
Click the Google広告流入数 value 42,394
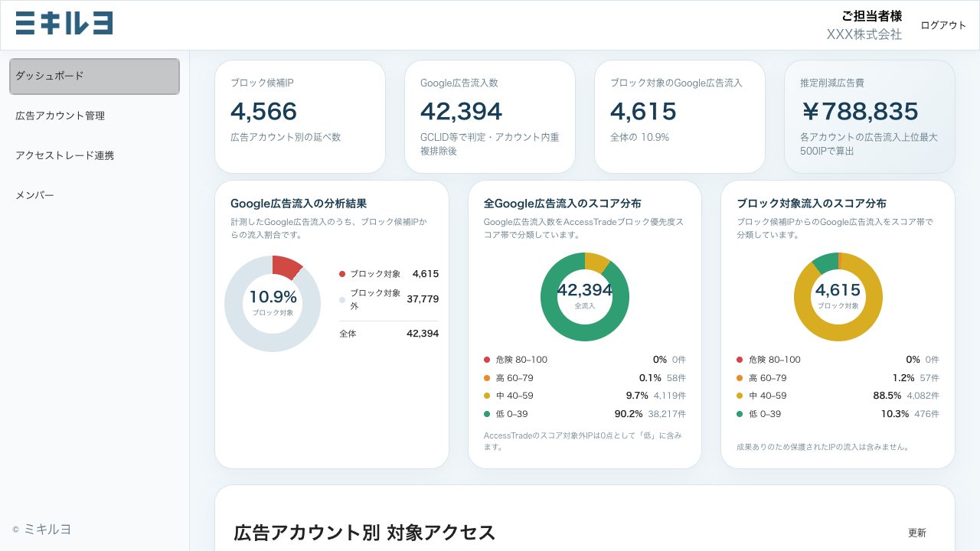click(x=461, y=112)
